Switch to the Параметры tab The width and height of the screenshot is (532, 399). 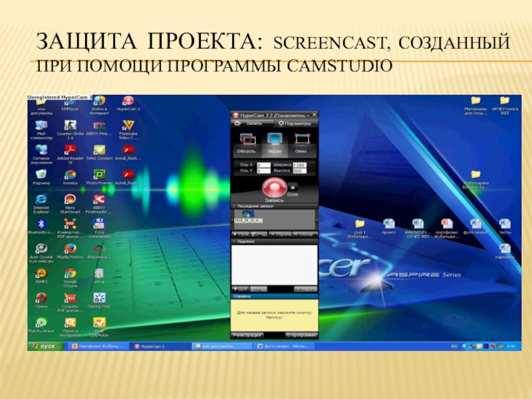pos(295,124)
